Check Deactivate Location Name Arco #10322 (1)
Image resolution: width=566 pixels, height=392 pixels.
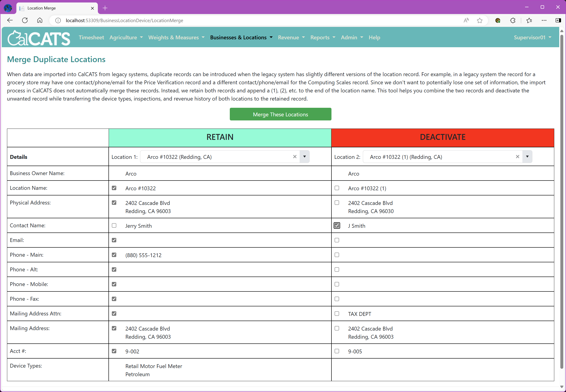coord(337,188)
